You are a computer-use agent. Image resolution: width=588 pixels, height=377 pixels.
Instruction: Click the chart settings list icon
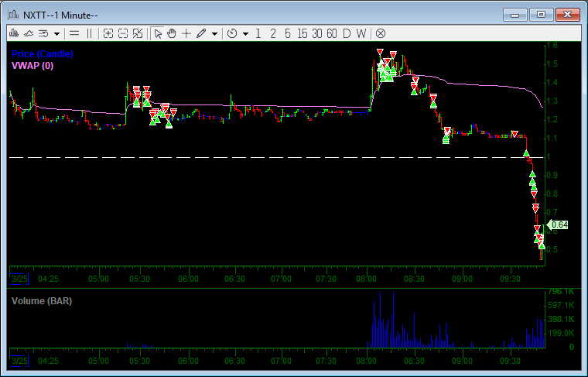pos(43,34)
